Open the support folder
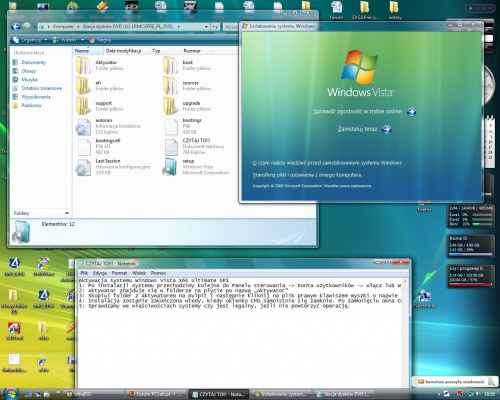500x400 pixels. [x=100, y=106]
